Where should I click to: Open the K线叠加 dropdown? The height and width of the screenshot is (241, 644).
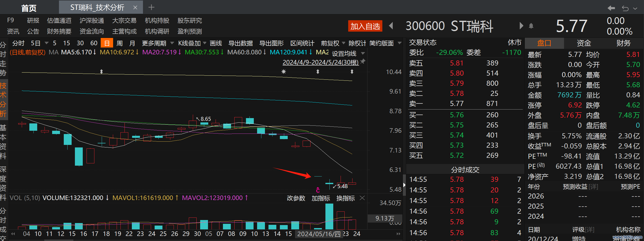point(192,43)
